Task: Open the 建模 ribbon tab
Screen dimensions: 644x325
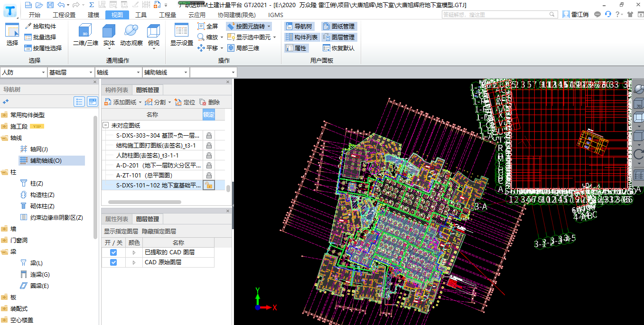Action: [x=93, y=15]
